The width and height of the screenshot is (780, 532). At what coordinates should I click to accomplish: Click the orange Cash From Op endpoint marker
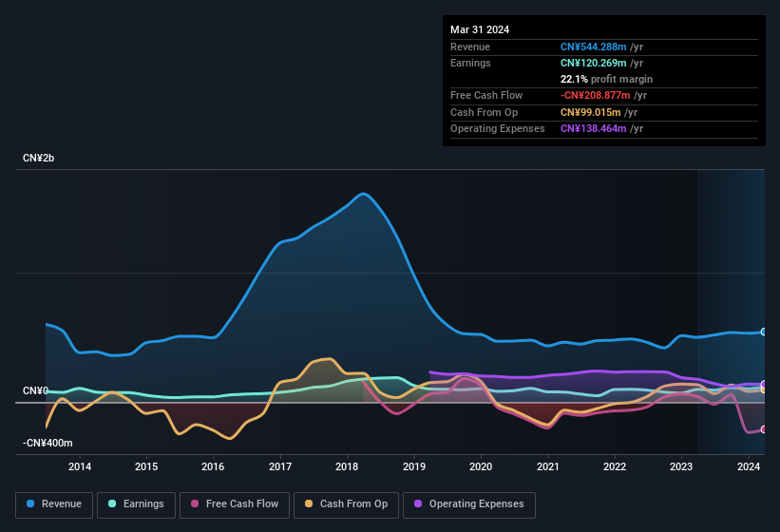(x=764, y=389)
